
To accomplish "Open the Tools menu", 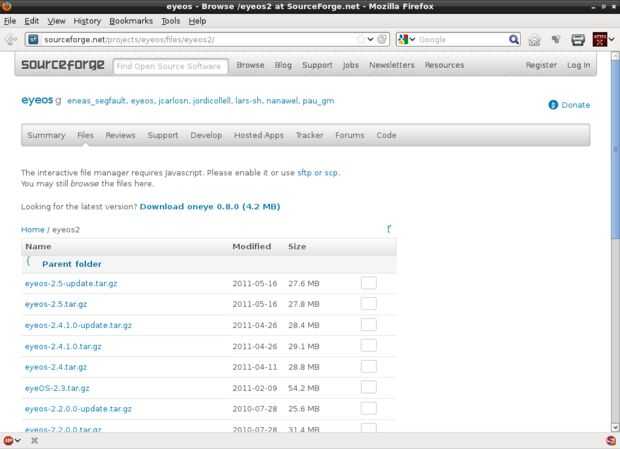I will (x=170, y=21).
